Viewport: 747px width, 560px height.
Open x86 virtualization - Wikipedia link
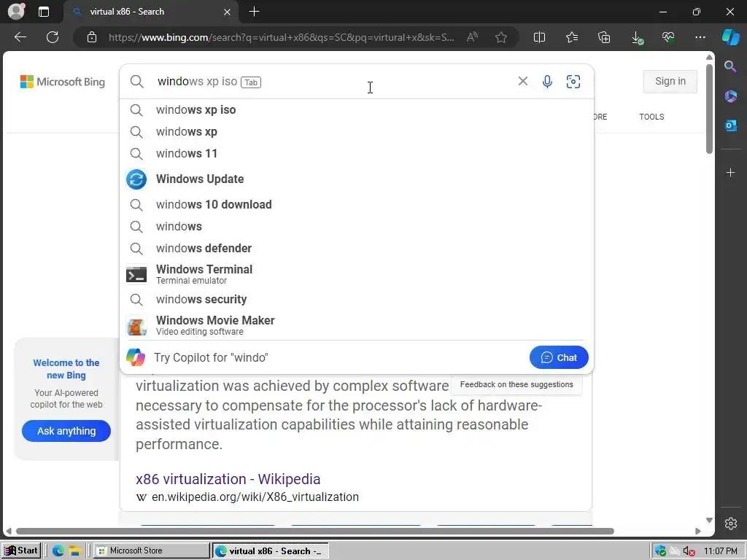coord(228,479)
